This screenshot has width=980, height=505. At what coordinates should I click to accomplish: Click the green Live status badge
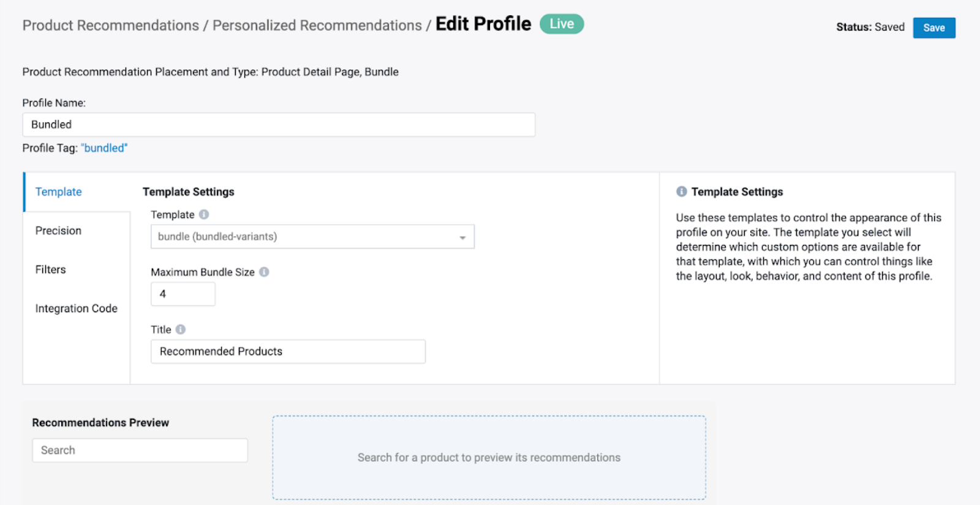tap(562, 24)
